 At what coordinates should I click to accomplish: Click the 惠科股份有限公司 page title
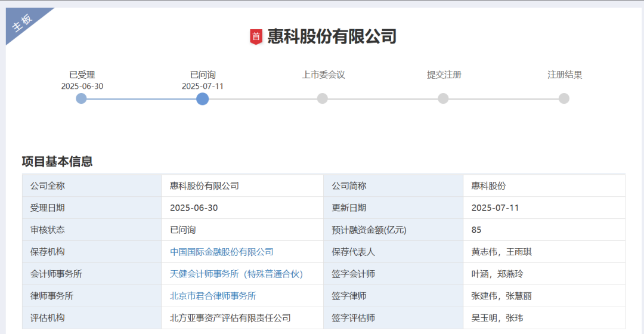332,36
